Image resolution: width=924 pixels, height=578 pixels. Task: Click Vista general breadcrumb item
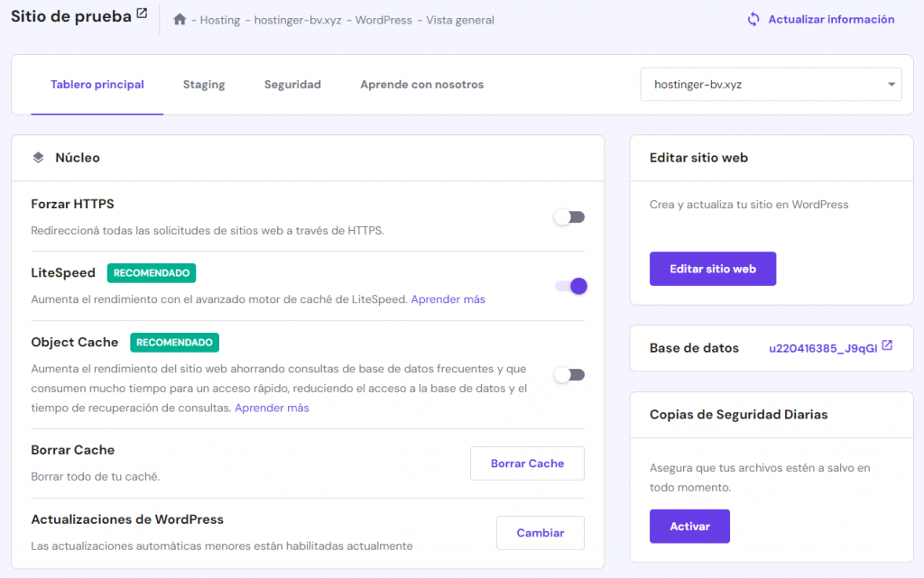(x=460, y=20)
